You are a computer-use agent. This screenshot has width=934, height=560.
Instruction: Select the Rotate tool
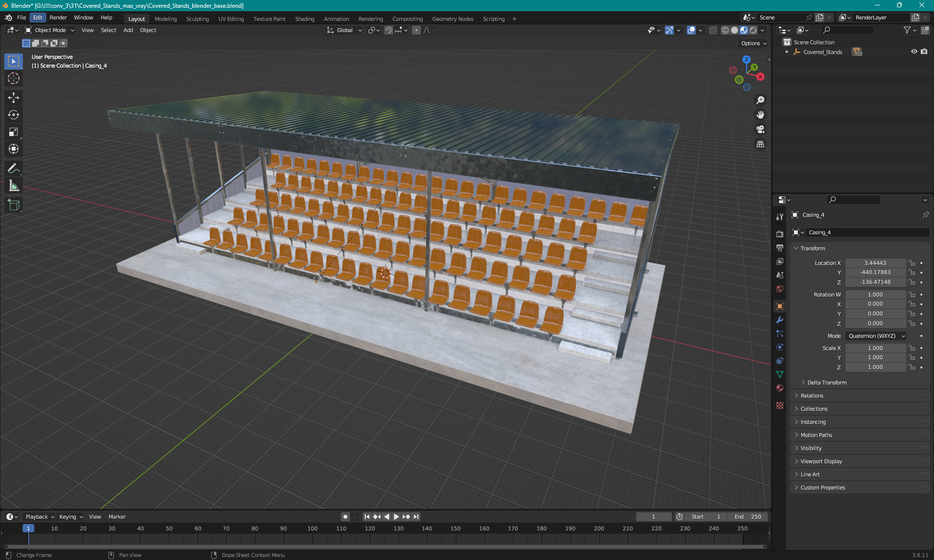coord(14,115)
